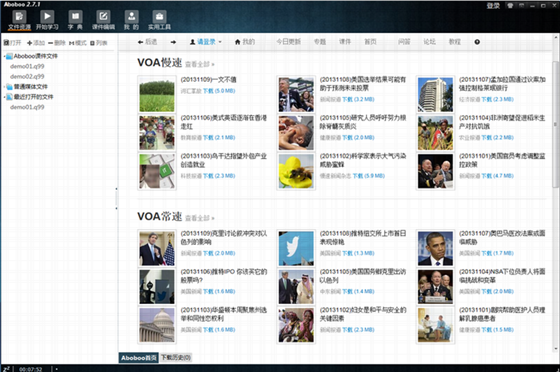Click the 我的 home icon in nav bar

click(245, 42)
